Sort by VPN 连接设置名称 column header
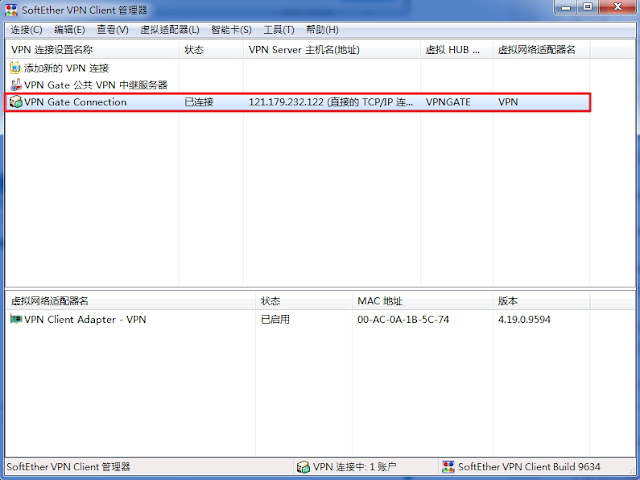 coord(93,50)
